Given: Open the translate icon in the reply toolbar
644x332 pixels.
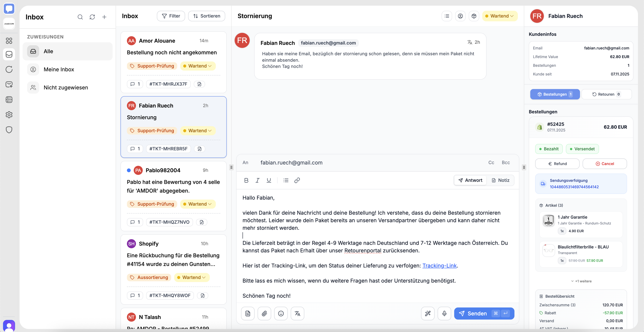Looking at the screenshot, I should [297, 314].
